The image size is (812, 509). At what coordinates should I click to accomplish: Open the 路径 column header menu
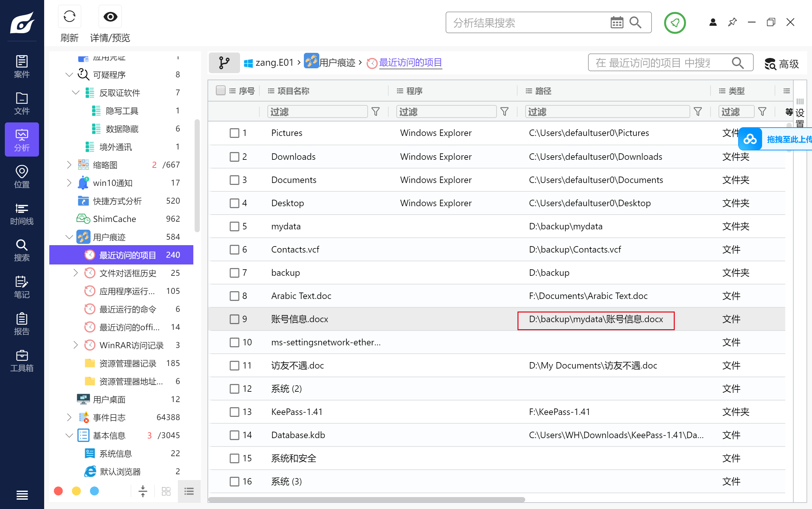tap(529, 91)
